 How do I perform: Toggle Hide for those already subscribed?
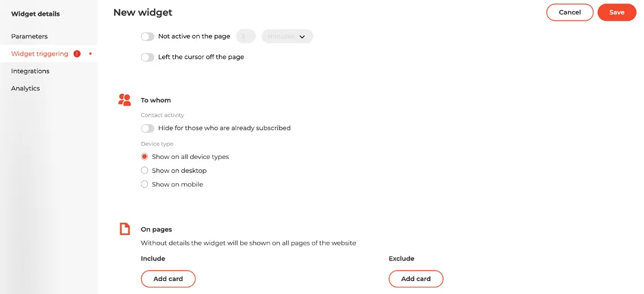(x=147, y=128)
